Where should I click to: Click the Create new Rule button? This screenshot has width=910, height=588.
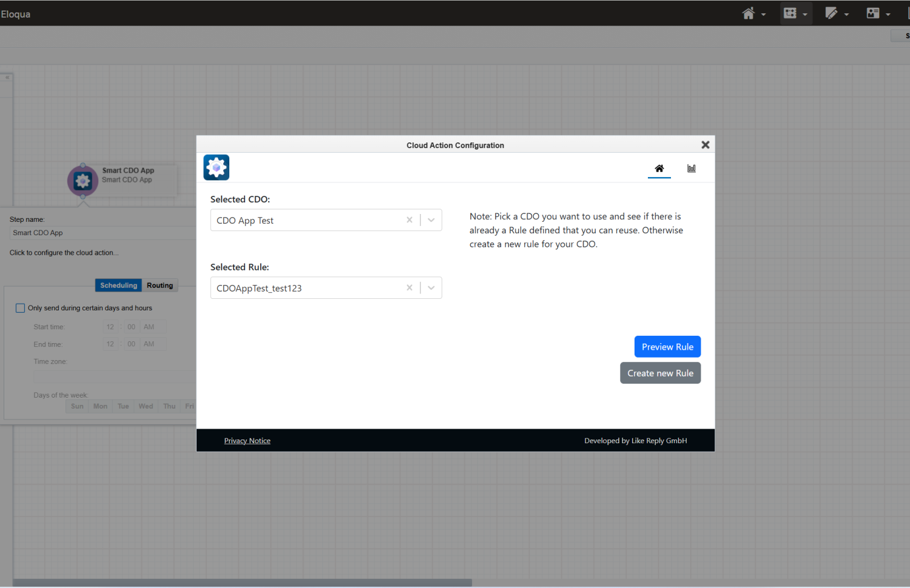660,373
